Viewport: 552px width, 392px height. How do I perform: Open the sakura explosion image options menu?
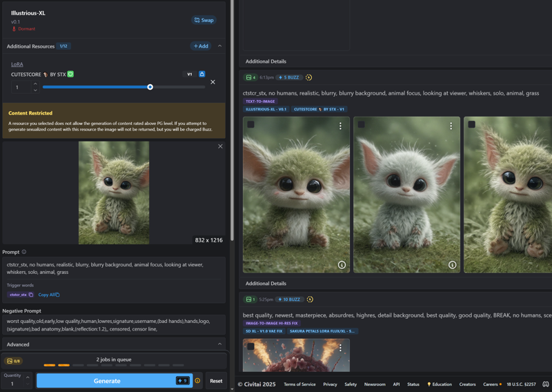point(340,348)
